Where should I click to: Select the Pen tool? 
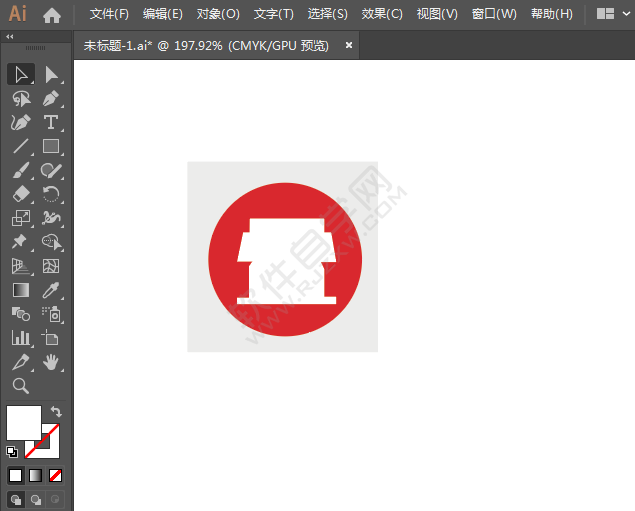(51, 98)
